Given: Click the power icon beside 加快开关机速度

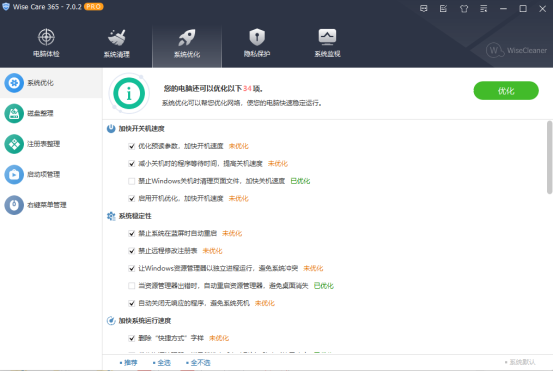Looking at the screenshot, I should coord(111,129).
